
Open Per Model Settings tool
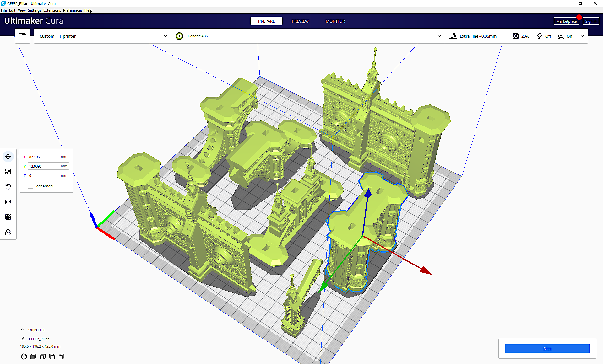pyautogui.click(x=8, y=217)
